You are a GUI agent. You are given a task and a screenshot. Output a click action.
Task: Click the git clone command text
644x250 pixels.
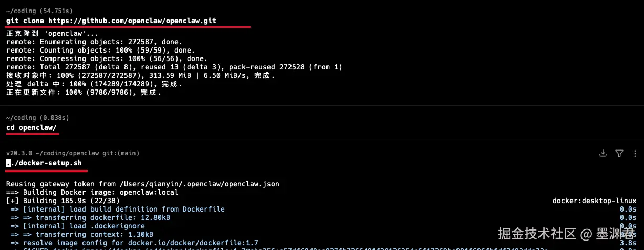click(111, 21)
